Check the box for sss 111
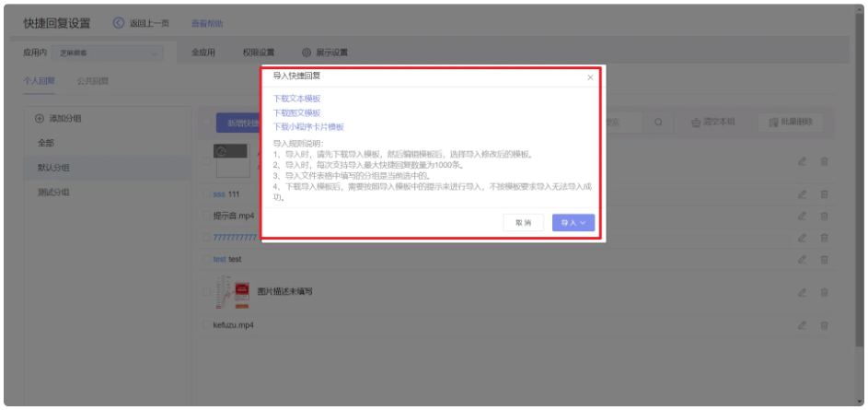 pos(206,193)
